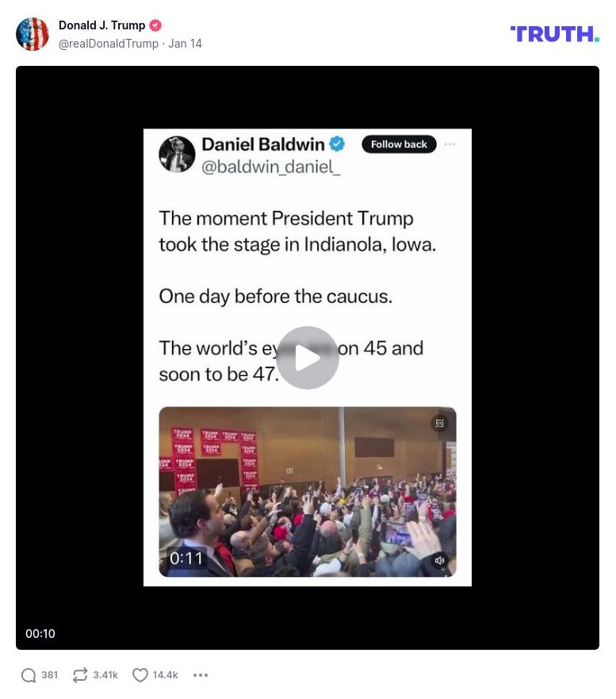Click the TRUTH logo

(554, 34)
